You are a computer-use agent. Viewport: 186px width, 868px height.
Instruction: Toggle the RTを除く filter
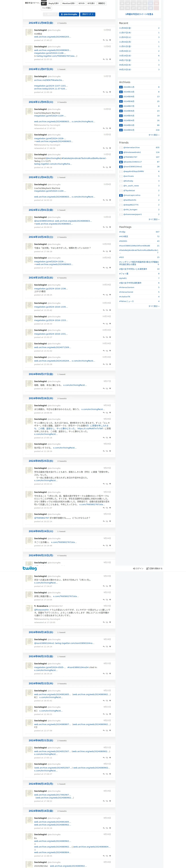[92, 3]
